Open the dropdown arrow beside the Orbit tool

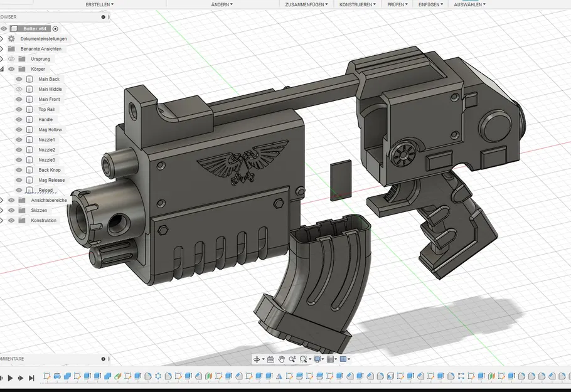(x=263, y=359)
